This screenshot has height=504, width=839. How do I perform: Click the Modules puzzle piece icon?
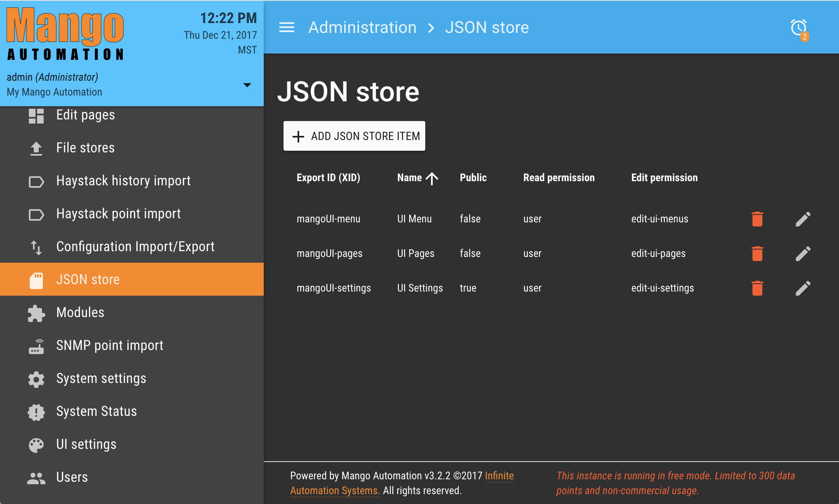pos(36,313)
